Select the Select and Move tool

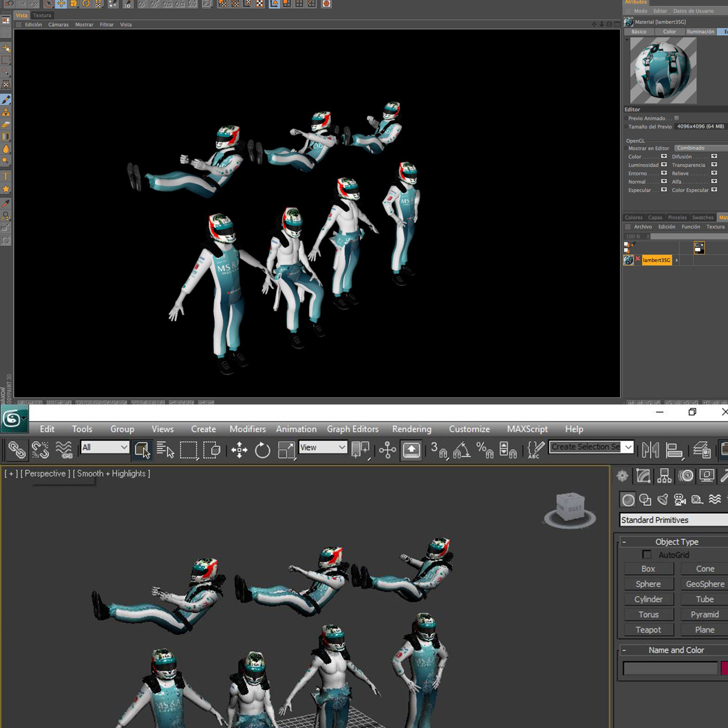pos(239,450)
